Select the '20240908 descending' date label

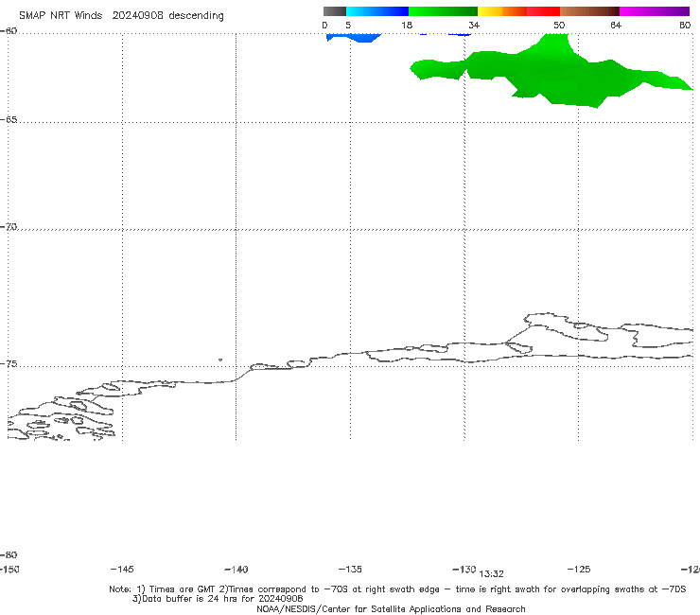pos(167,16)
